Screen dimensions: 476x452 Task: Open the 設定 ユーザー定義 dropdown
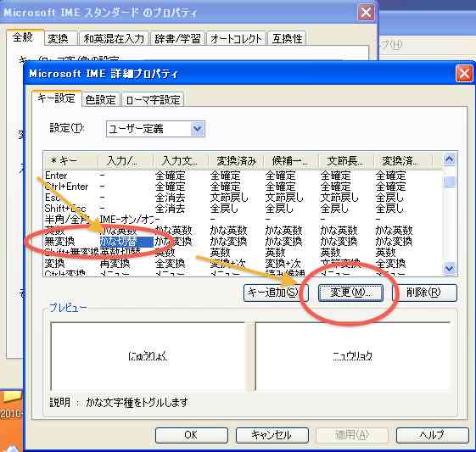(155, 129)
